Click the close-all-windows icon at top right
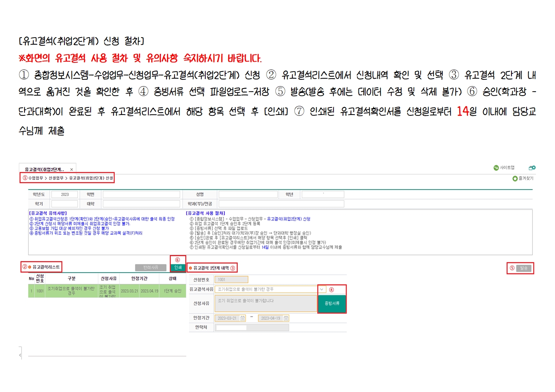The width and height of the screenshot is (555, 392). (532, 168)
